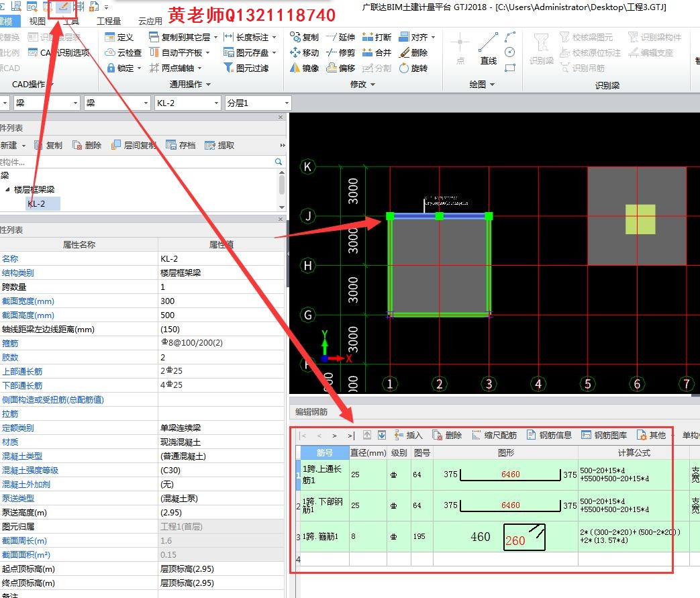The width and height of the screenshot is (700, 598).
Task: Click the 现浇混凝土 material value cell
Action: [221, 442]
